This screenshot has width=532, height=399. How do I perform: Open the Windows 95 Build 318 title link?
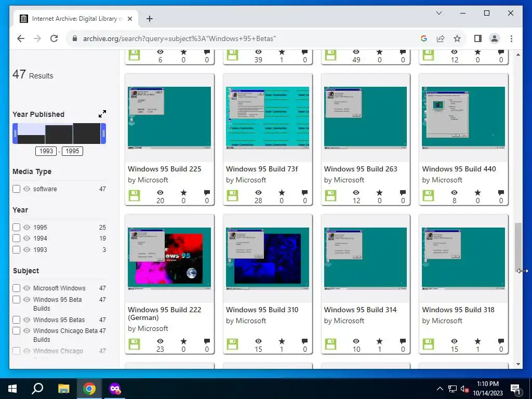click(458, 310)
